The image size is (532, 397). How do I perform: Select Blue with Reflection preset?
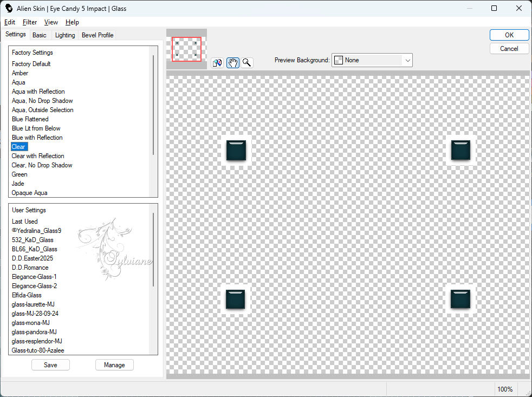click(x=37, y=137)
